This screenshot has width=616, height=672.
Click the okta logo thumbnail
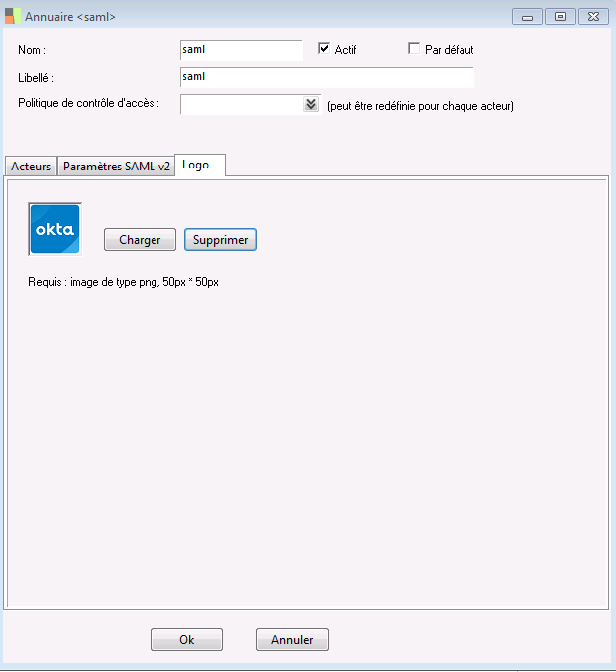pyautogui.click(x=55, y=229)
